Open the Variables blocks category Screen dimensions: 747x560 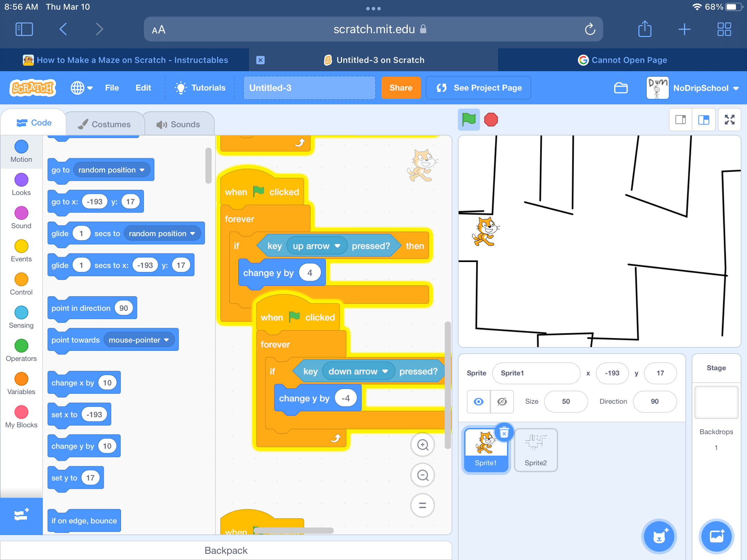[x=21, y=383]
